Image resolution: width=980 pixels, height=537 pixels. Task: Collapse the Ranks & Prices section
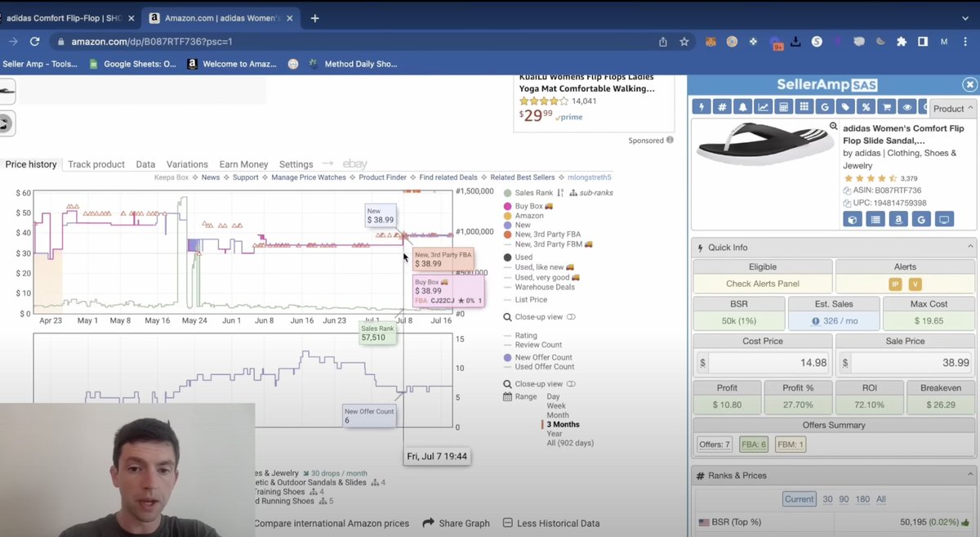tap(970, 475)
